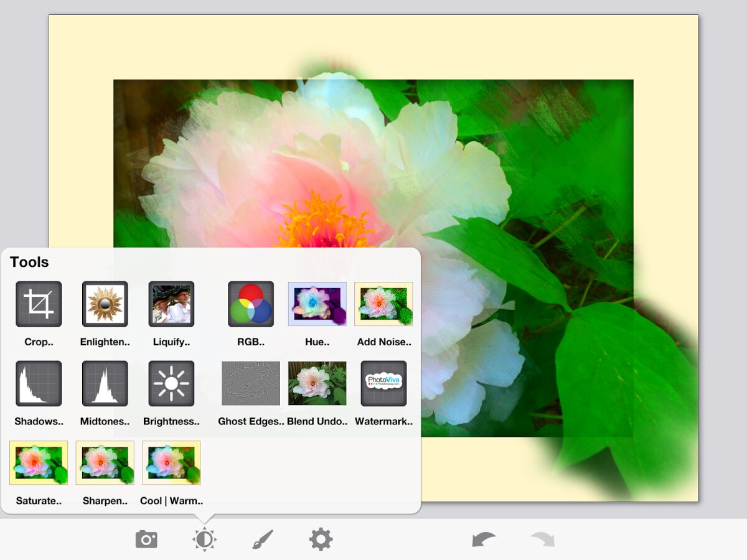
Task: Open the Shadows histogram tool
Action: coord(39,384)
